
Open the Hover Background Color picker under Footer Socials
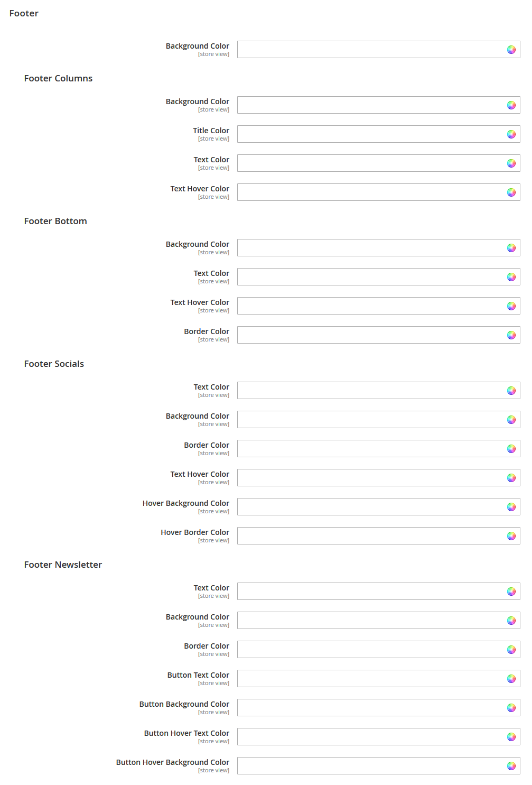pos(511,506)
